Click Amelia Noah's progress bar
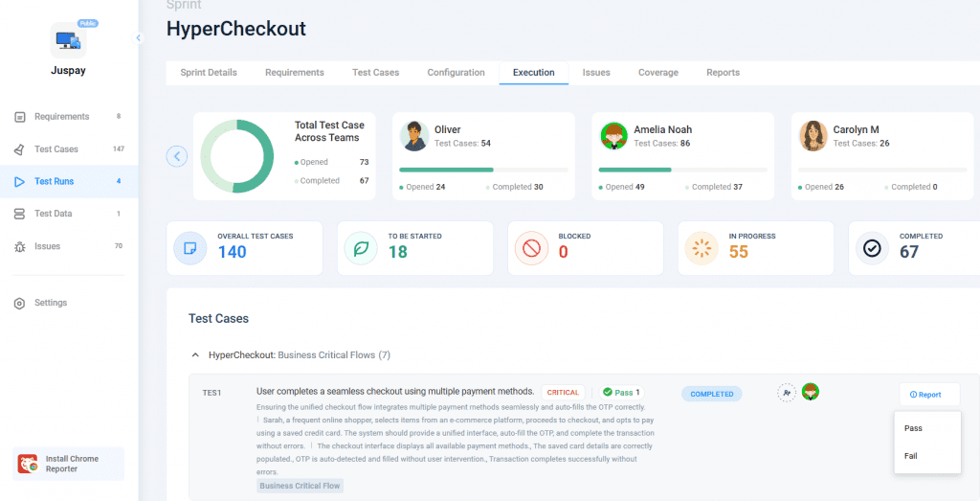The width and height of the screenshot is (980, 501). [683, 170]
